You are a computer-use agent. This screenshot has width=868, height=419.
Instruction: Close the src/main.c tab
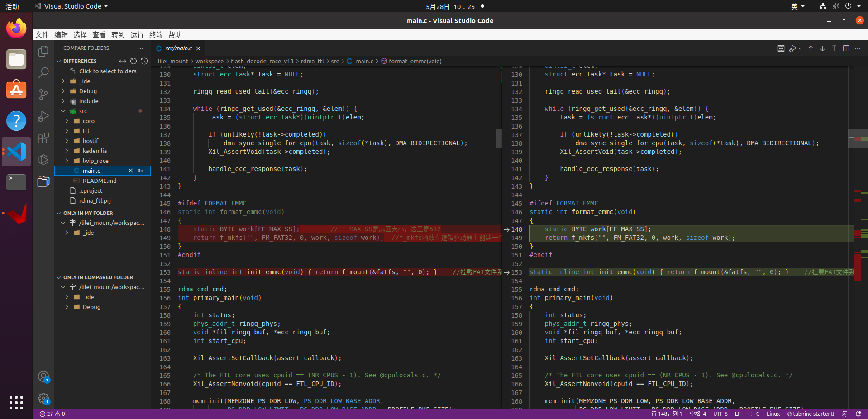pos(198,48)
